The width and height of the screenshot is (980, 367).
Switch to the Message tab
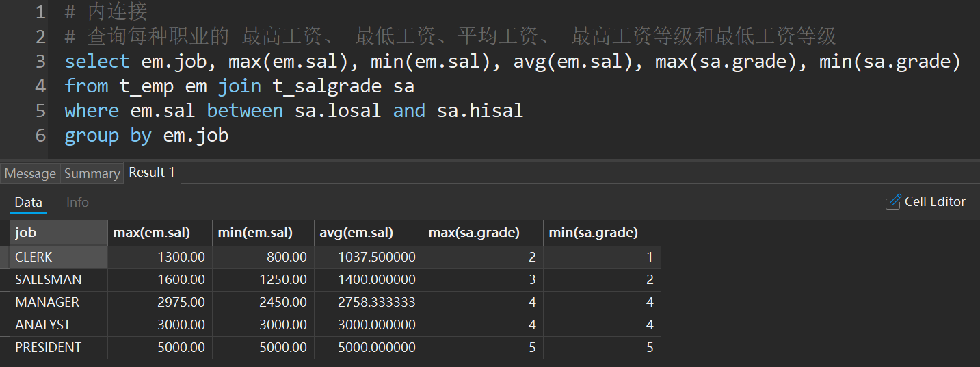pyautogui.click(x=30, y=173)
